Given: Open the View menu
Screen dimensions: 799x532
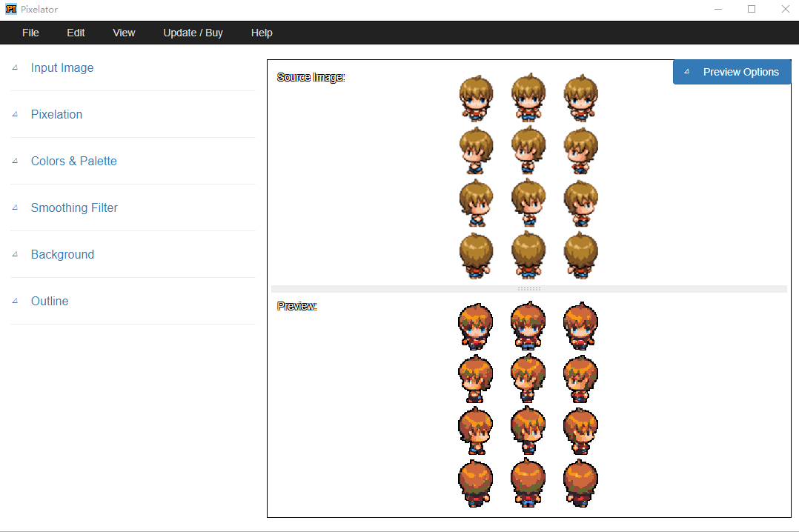Looking at the screenshot, I should (124, 33).
